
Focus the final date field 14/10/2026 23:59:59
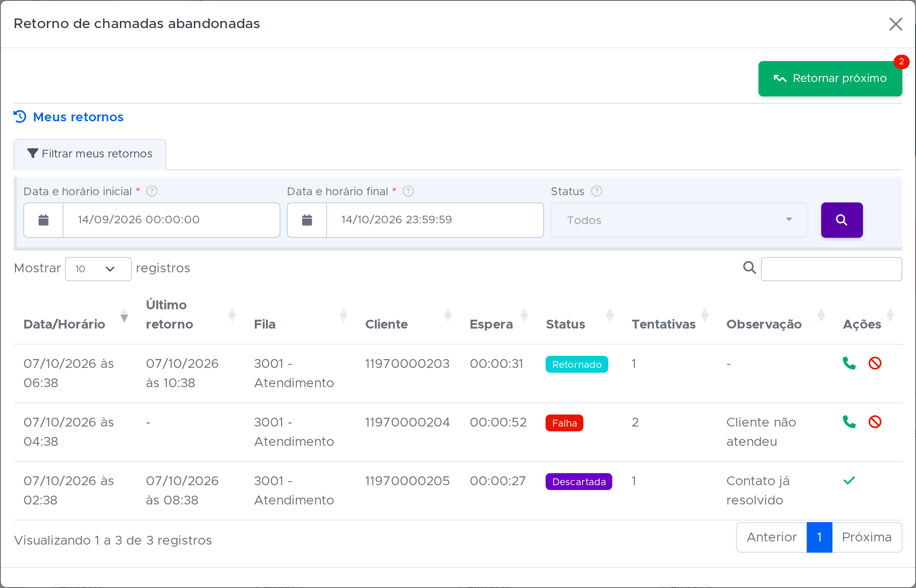pyautogui.click(x=435, y=220)
